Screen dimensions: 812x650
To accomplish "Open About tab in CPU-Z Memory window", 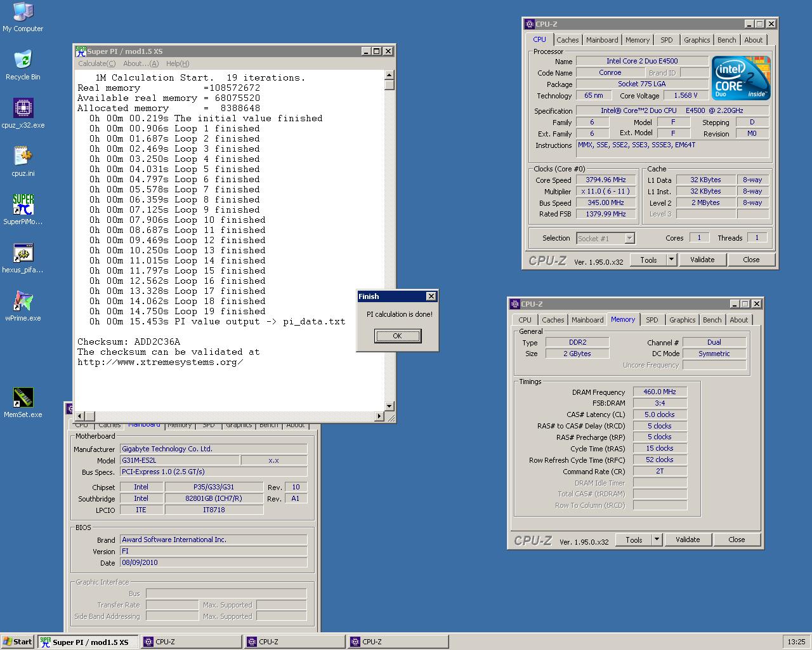I will pos(738,320).
